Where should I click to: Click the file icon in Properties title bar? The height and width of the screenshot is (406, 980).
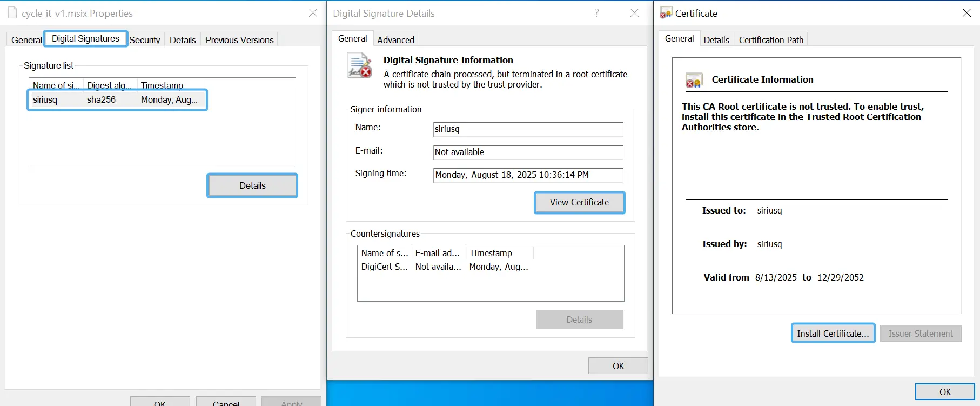coord(12,13)
